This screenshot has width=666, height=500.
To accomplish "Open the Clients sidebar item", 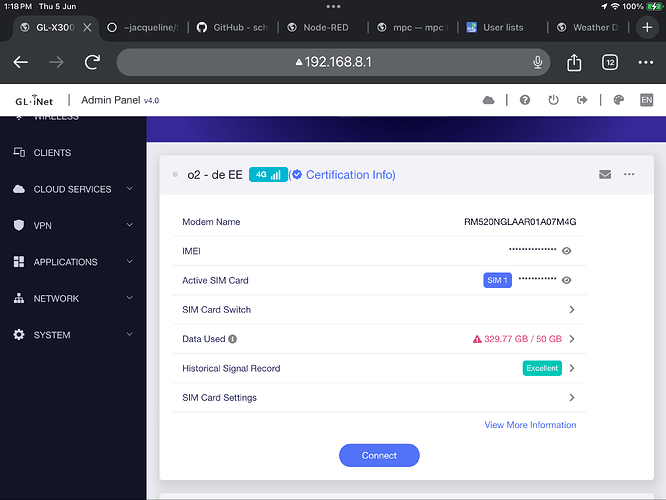I will coord(53,153).
